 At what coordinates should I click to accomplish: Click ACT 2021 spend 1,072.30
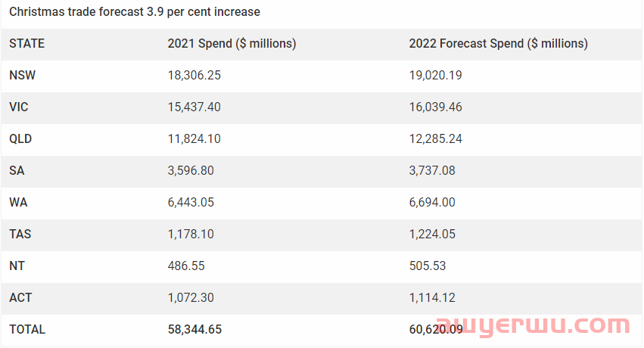click(x=191, y=298)
